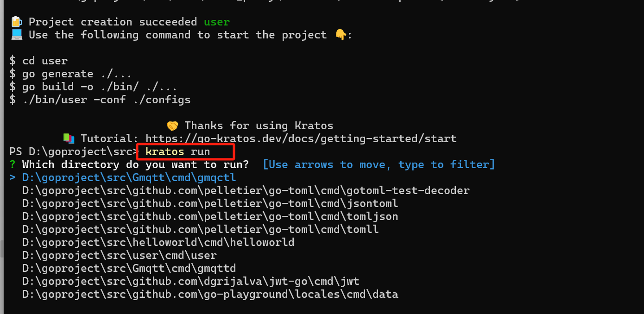The width and height of the screenshot is (644, 314).
Task: Click the green question mark prompt
Action: click(13, 164)
